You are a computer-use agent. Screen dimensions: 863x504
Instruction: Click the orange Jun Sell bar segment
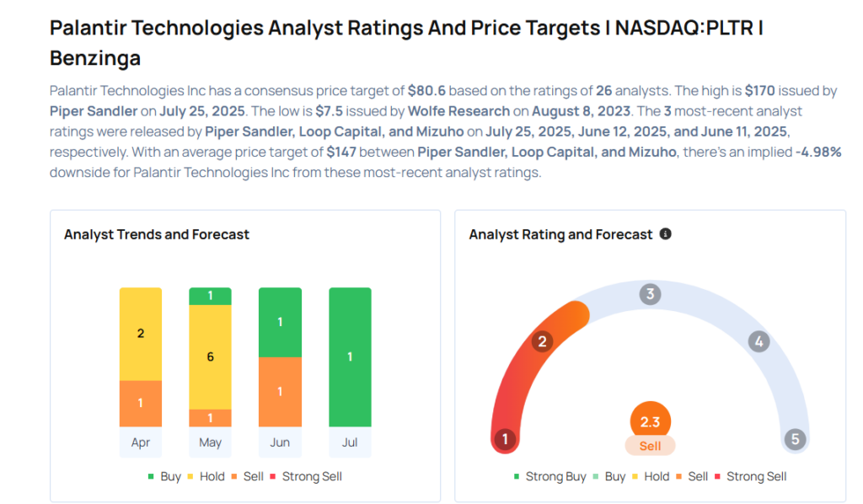280,392
